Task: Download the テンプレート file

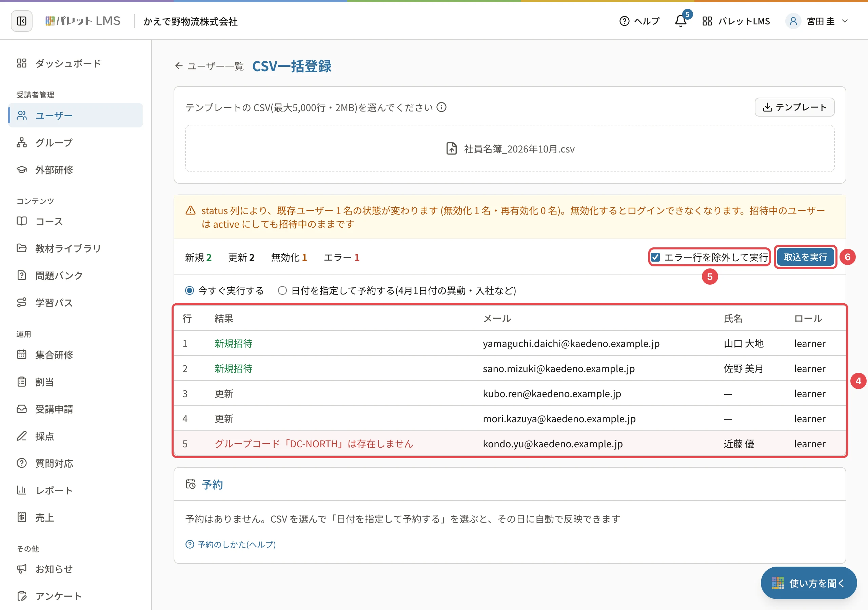Action: pos(794,107)
